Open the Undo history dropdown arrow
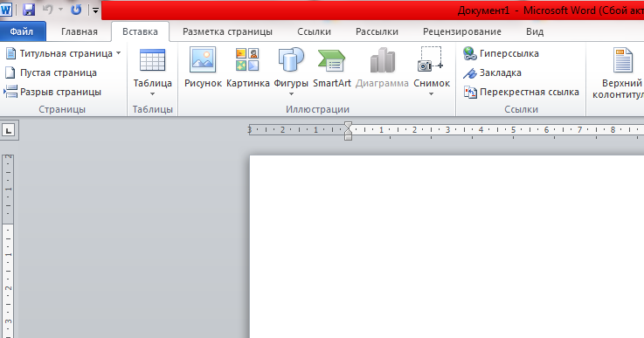This screenshot has width=644, height=338. pos(61,10)
